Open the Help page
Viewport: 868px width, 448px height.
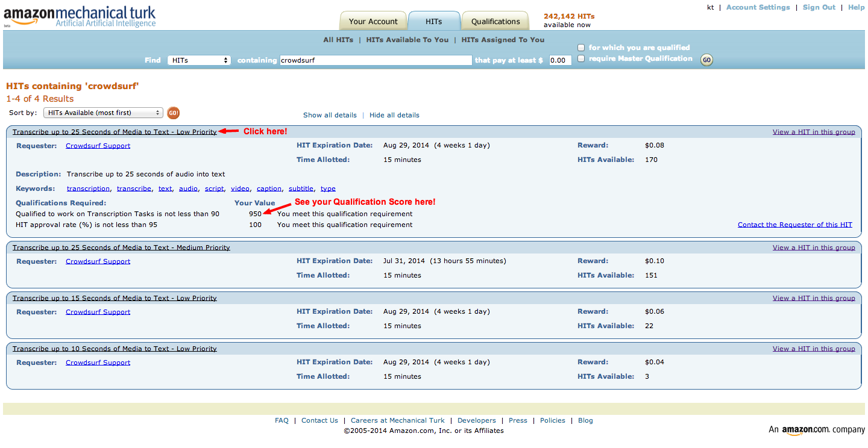coord(856,7)
